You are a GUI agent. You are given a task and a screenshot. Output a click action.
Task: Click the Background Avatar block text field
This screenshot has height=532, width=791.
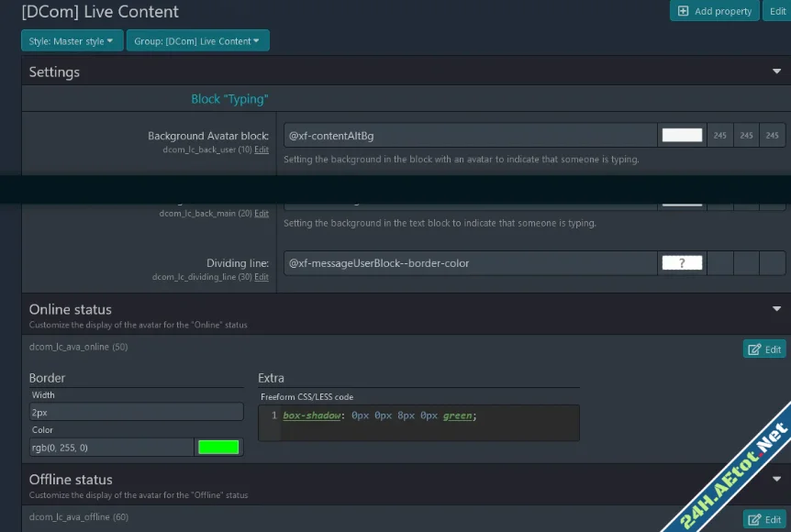tap(470, 136)
